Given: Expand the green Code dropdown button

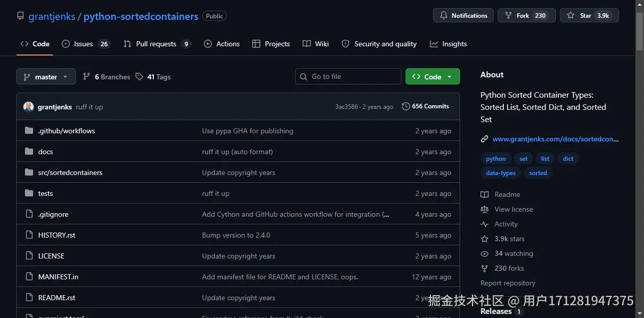Looking at the screenshot, I should [433, 76].
